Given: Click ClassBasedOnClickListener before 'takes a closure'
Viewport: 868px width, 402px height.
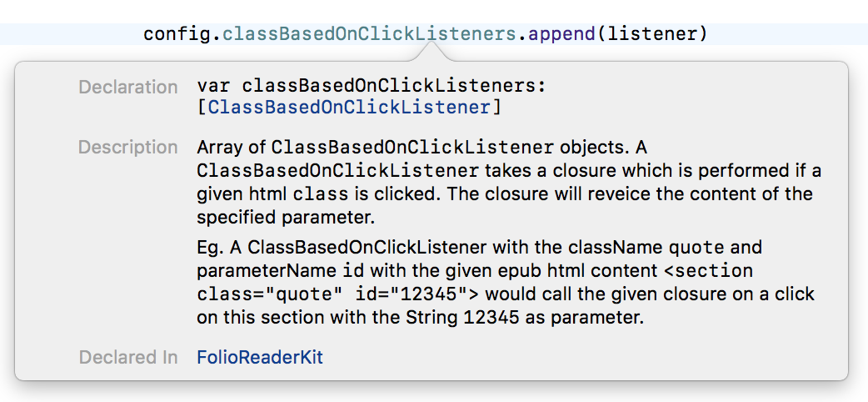Looking at the screenshot, I should [337, 171].
